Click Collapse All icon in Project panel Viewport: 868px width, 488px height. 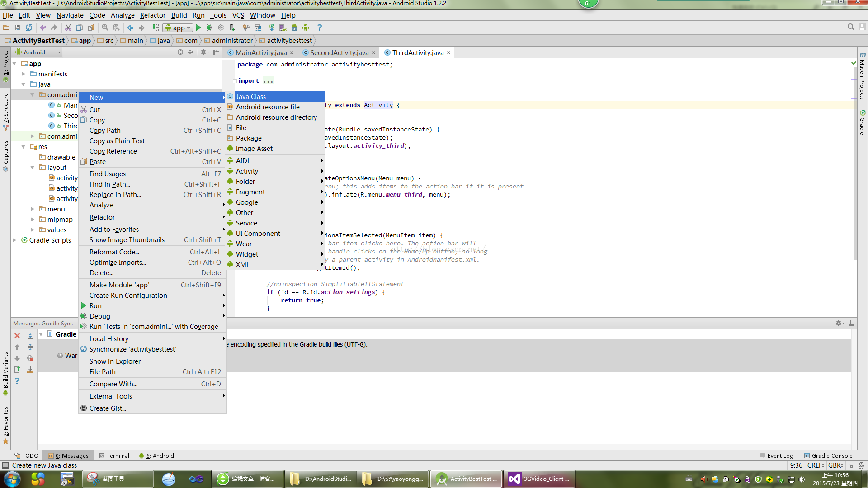pyautogui.click(x=190, y=52)
